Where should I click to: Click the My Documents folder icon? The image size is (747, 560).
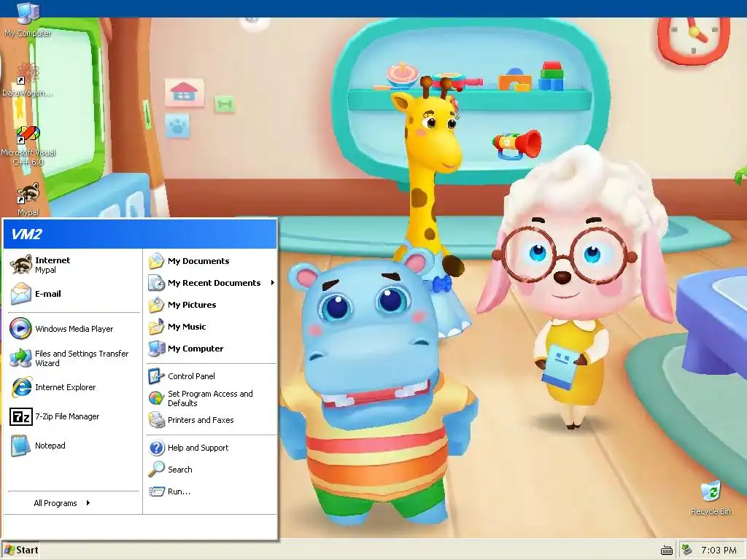coord(156,261)
